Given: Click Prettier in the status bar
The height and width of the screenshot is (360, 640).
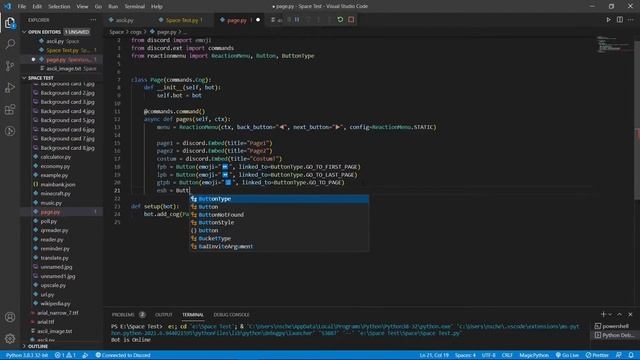Looking at the screenshot, I should 597,355.
